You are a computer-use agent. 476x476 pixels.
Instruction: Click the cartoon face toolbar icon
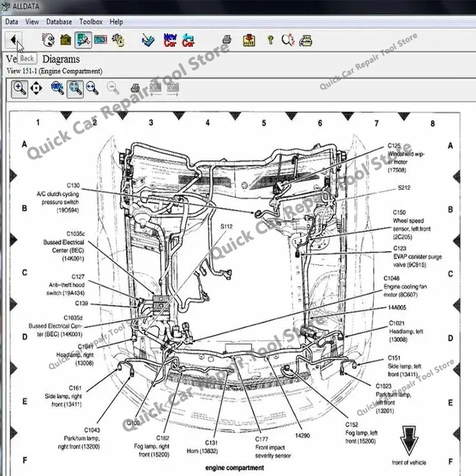tap(48, 40)
